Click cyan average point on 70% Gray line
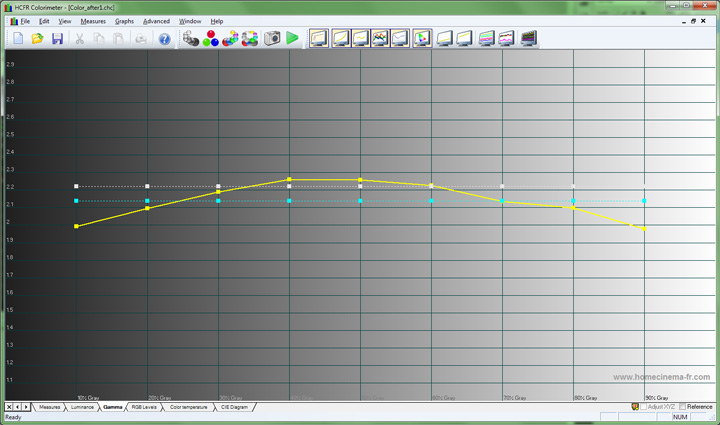Viewport: 720px width, 425px height. coord(502,201)
